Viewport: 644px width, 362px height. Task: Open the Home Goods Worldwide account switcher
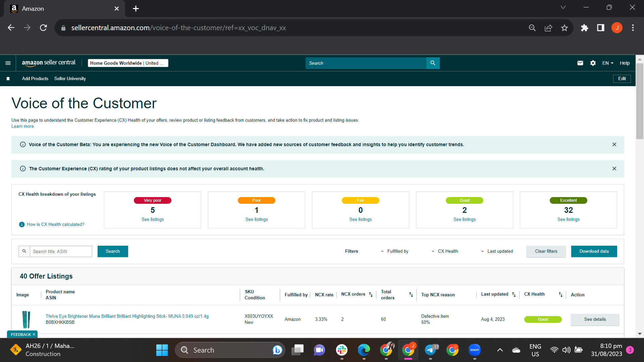click(x=128, y=63)
